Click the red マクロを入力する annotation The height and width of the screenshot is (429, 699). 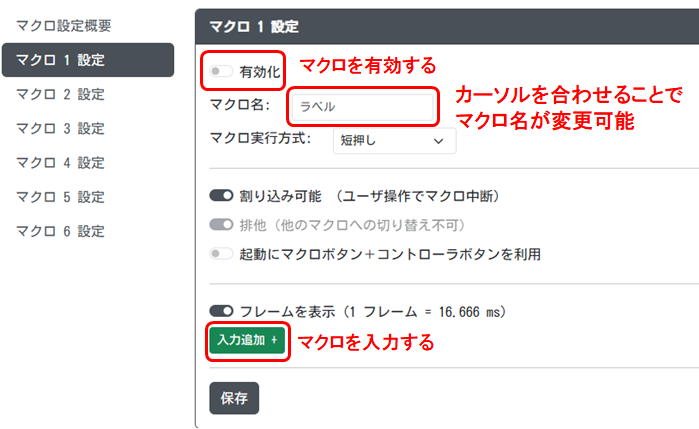tap(366, 343)
